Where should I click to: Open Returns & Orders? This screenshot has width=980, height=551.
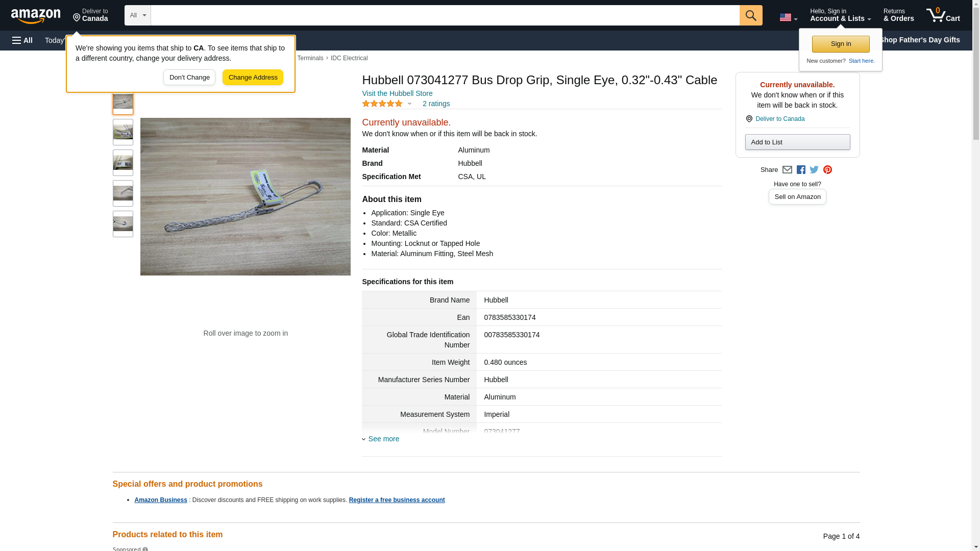898,15
